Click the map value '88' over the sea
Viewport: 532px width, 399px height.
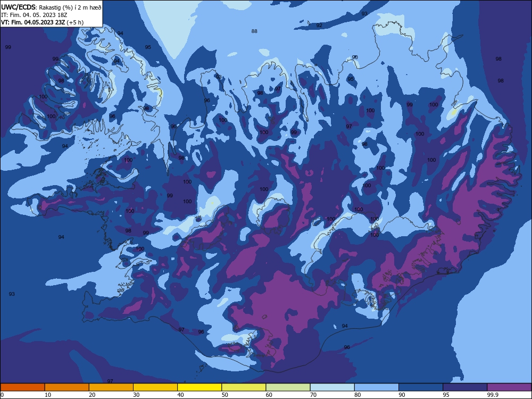[254, 31]
